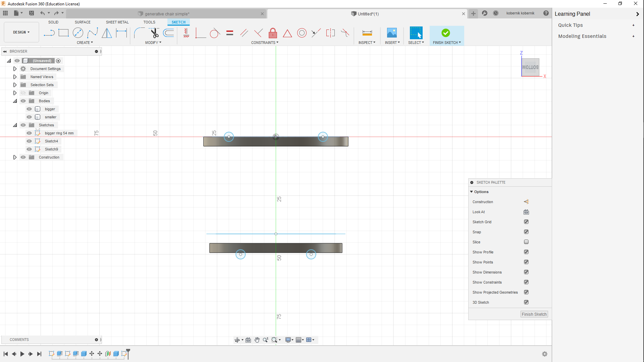The image size is (644, 362).
Task: Switch to the SHEET METAL tab
Action: coord(117,22)
